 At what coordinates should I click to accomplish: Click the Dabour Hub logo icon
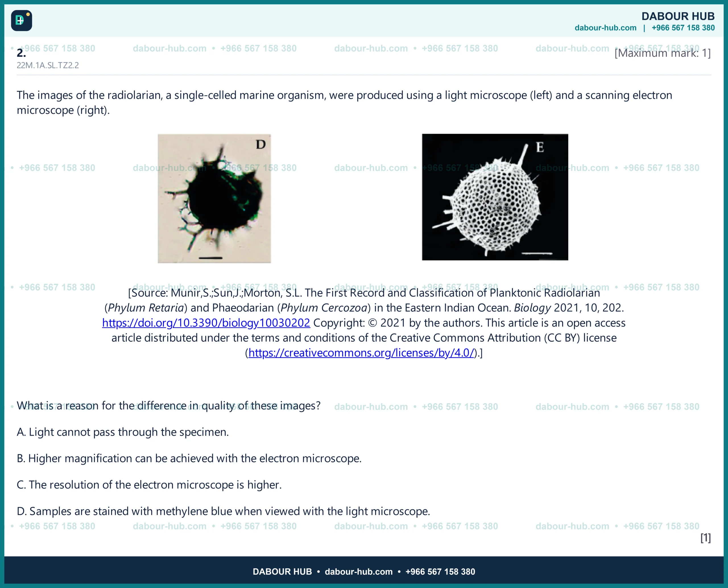pyautogui.click(x=21, y=20)
